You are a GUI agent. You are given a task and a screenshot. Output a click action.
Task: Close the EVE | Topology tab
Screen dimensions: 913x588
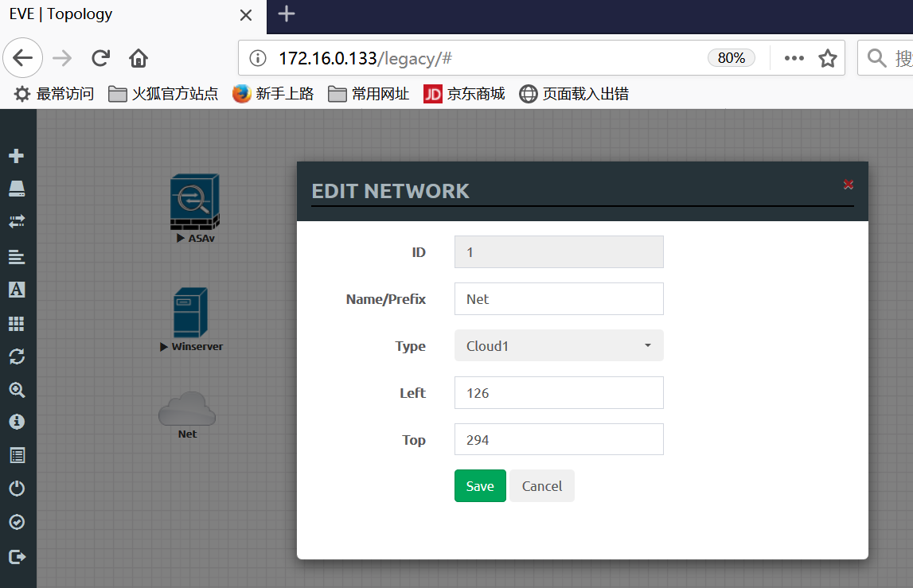(x=246, y=15)
